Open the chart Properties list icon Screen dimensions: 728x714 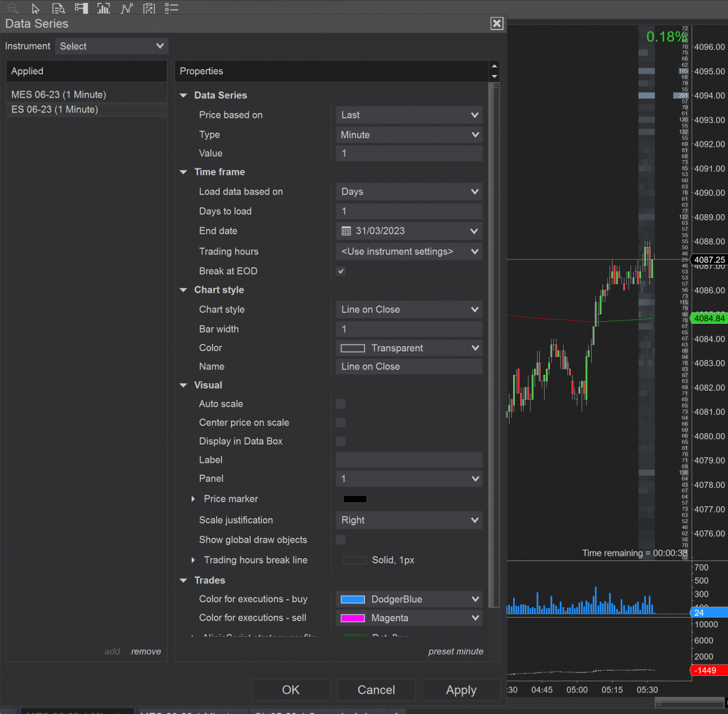click(x=171, y=8)
